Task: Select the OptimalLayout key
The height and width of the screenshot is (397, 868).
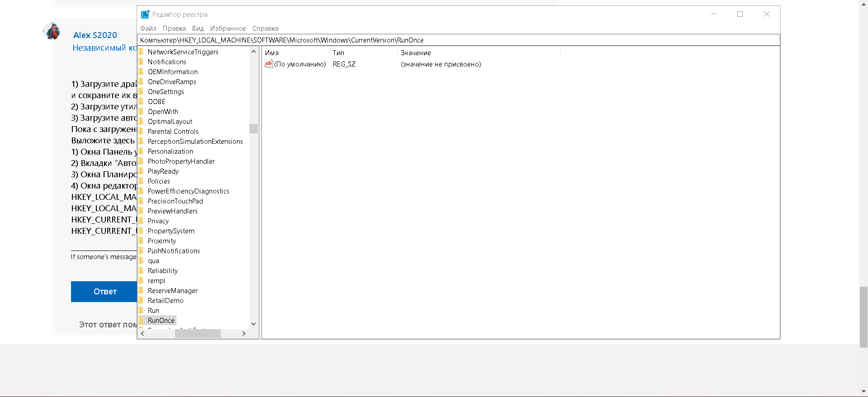Action: 170,122
